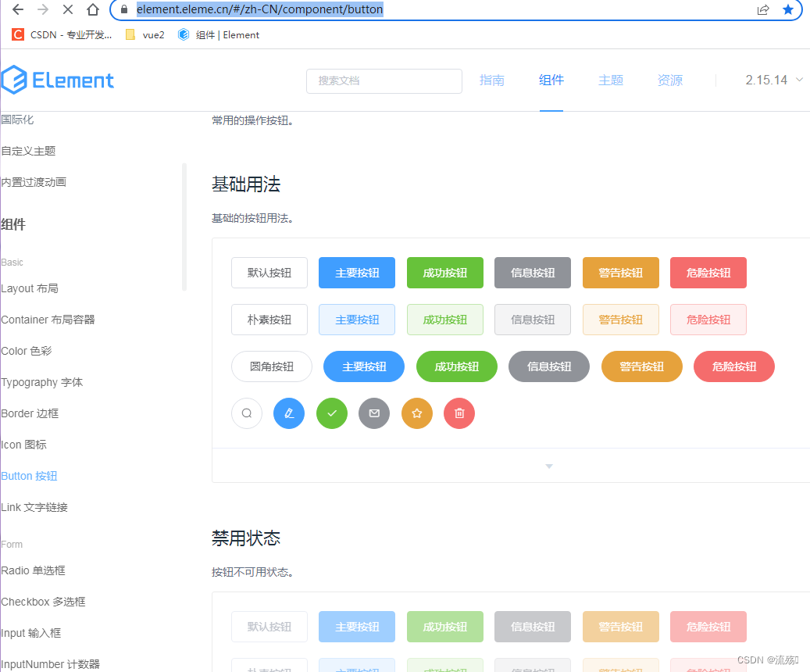Click the gray envelope message icon button

[374, 413]
